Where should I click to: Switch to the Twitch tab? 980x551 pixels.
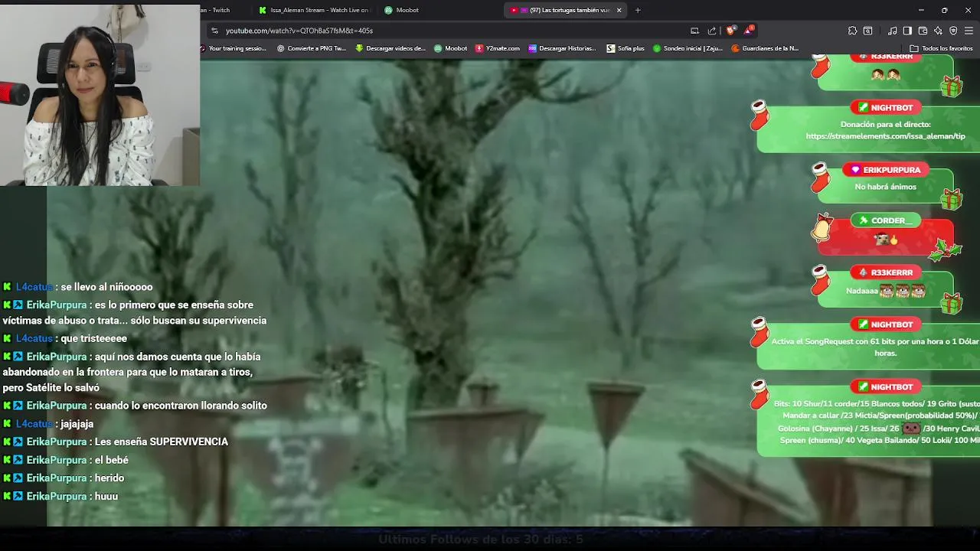222,10
